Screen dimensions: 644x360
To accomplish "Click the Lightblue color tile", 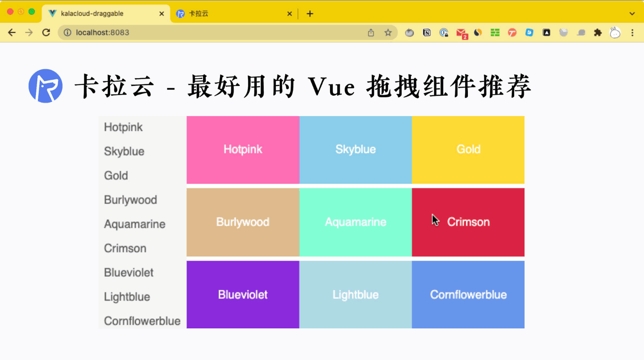I will pos(356,295).
